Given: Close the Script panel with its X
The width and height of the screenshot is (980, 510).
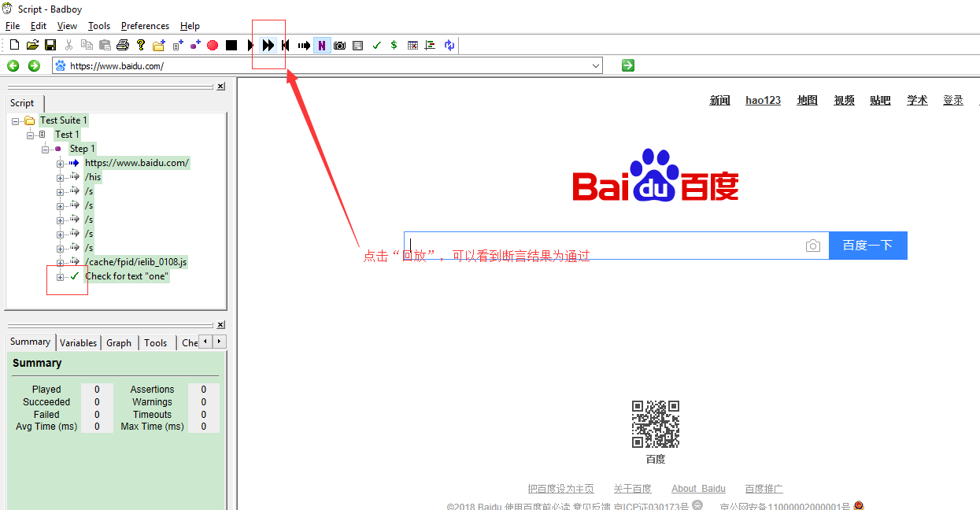Looking at the screenshot, I should click(220, 86).
